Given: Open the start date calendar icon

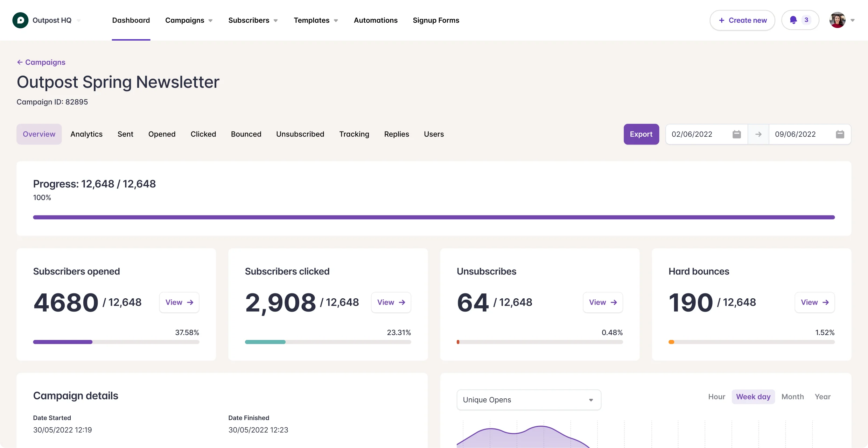Looking at the screenshot, I should [736, 134].
